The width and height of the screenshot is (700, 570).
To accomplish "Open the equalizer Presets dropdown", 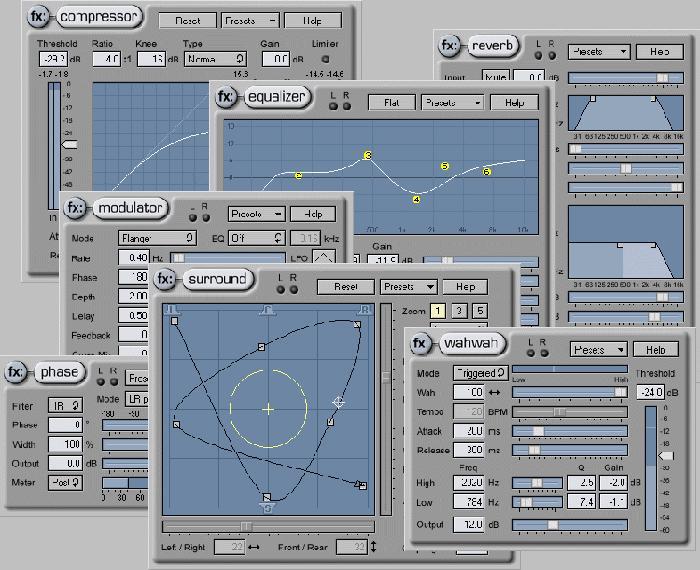I will pos(452,102).
